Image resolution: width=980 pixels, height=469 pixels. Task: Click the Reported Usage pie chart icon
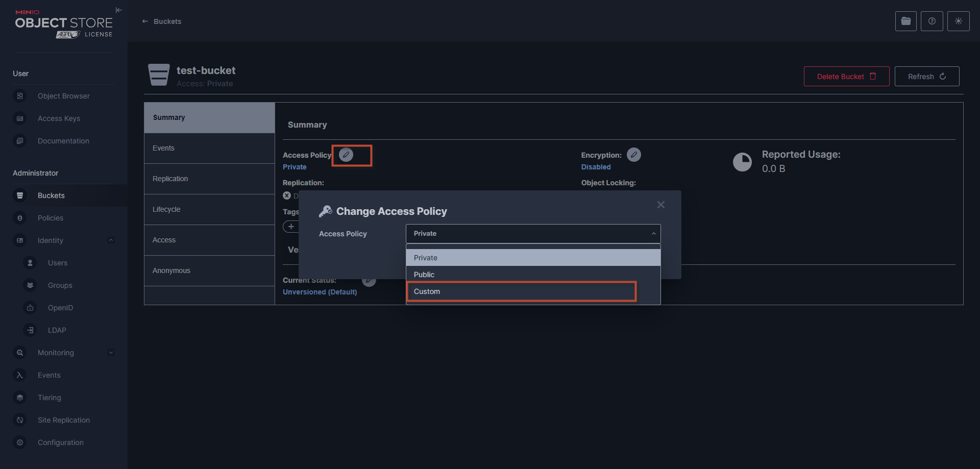[742, 162]
